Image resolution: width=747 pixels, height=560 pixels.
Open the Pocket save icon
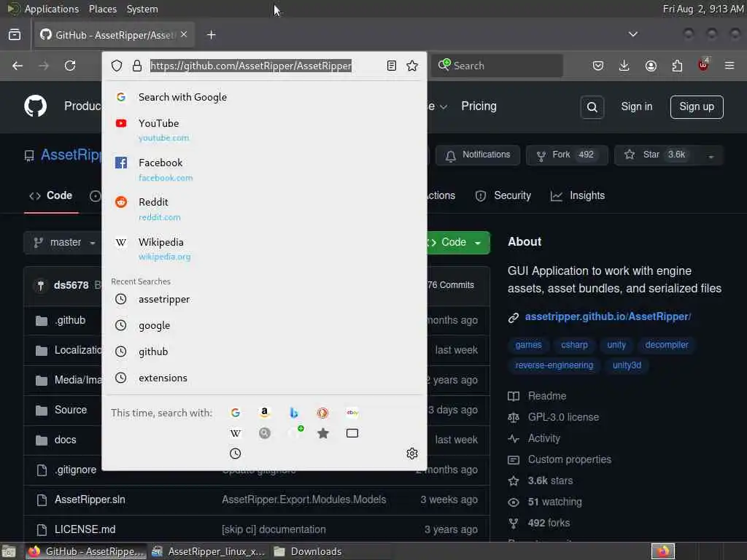click(598, 66)
